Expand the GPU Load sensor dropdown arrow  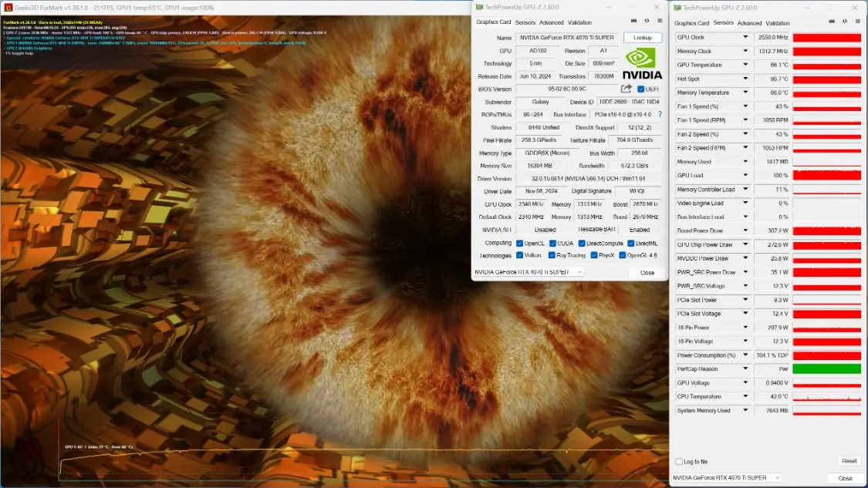[x=745, y=176]
